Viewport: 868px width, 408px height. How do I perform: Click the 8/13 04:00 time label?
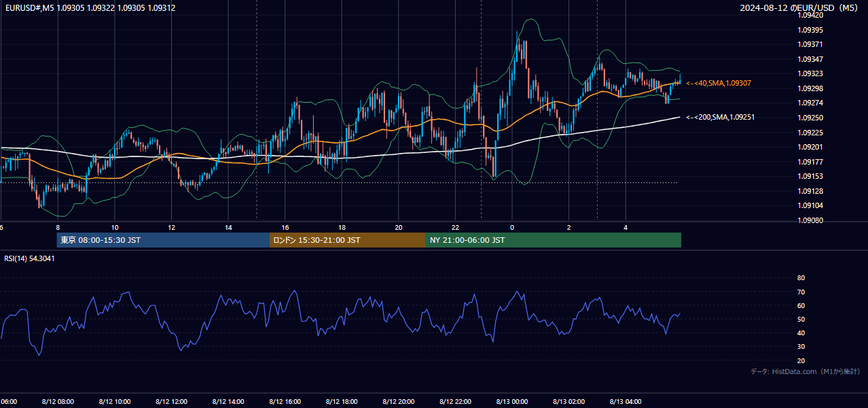tap(626, 401)
